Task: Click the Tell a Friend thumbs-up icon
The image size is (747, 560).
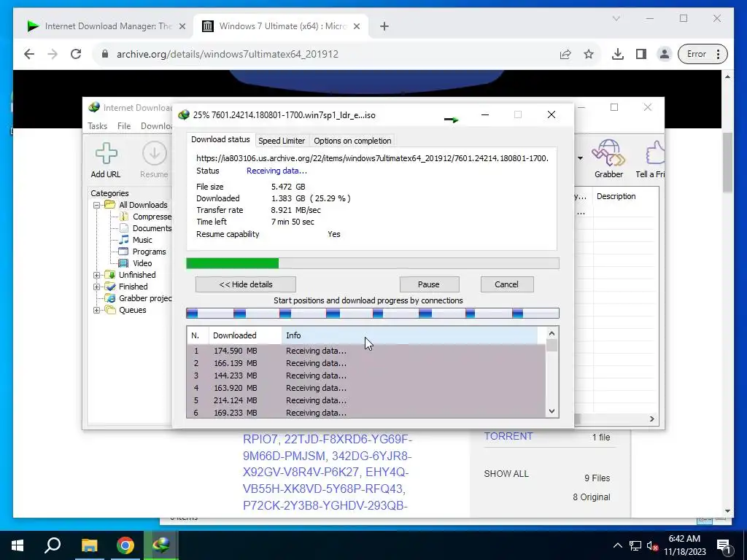Action: pos(654,152)
